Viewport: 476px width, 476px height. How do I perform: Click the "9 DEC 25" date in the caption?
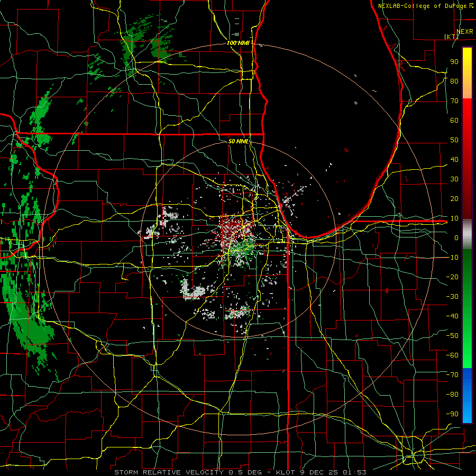click(x=319, y=472)
